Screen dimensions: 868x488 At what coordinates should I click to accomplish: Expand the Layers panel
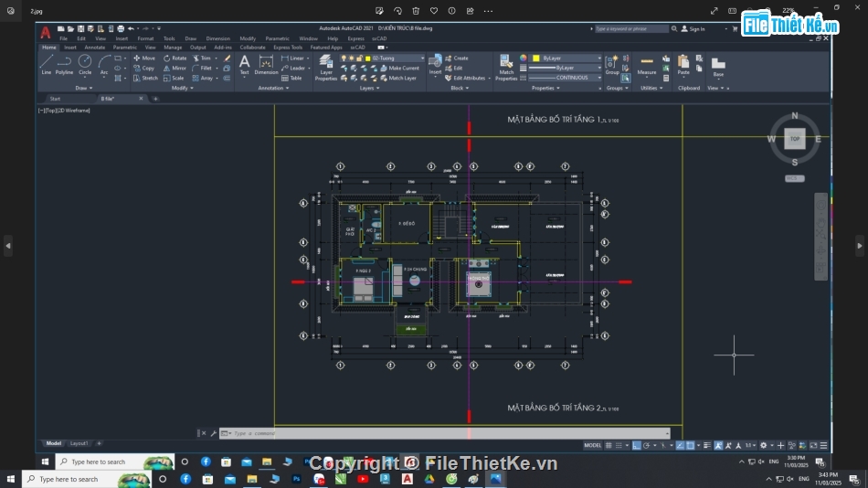(369, 88)
